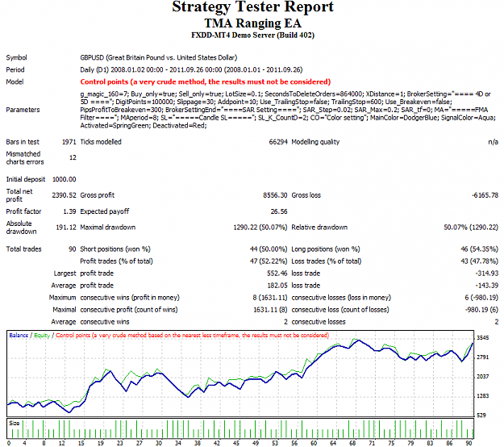The image size is (504, 447).
Task: Click the red 'Control points' model warning
Action: [206, 81]
